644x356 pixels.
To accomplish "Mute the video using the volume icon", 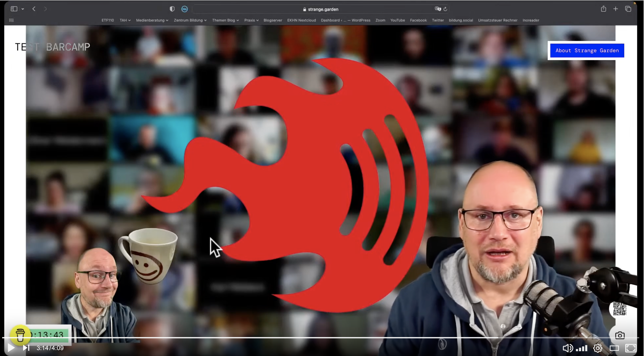I will click(x=567, y=348).
